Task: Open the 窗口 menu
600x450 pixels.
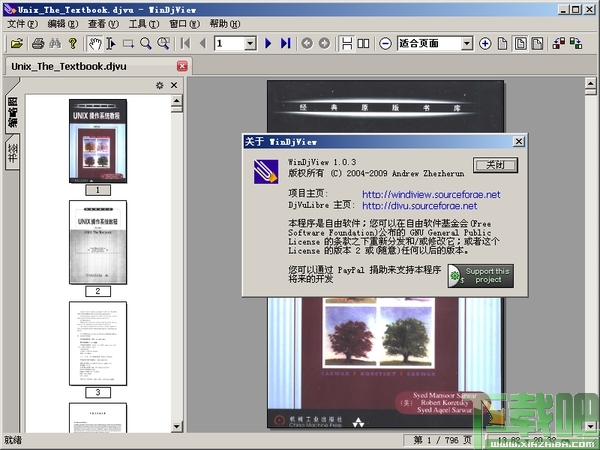Action: coord(184,24)
